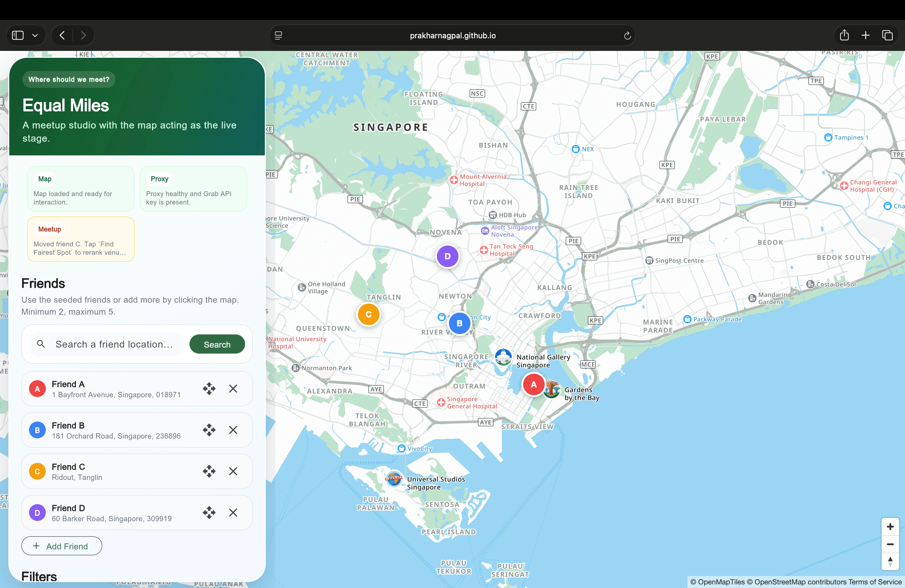Click the back navigation arrow

pos(62,35)
